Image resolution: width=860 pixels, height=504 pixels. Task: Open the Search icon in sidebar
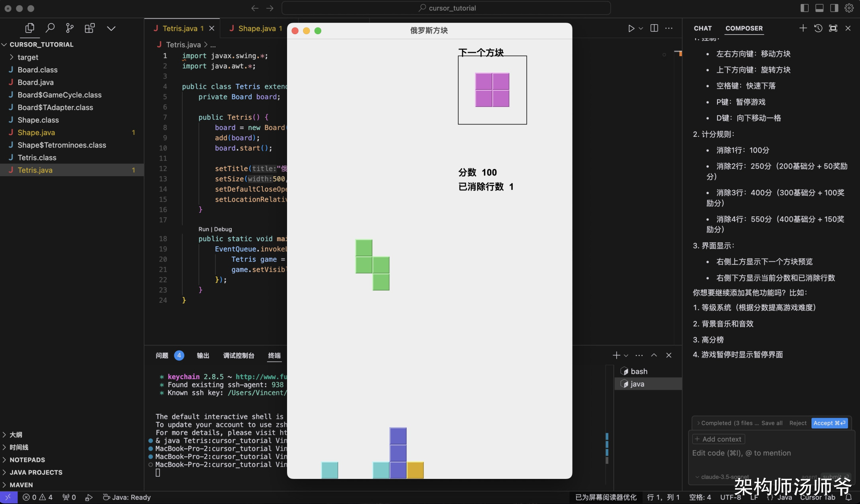click(x=50, y=28)
